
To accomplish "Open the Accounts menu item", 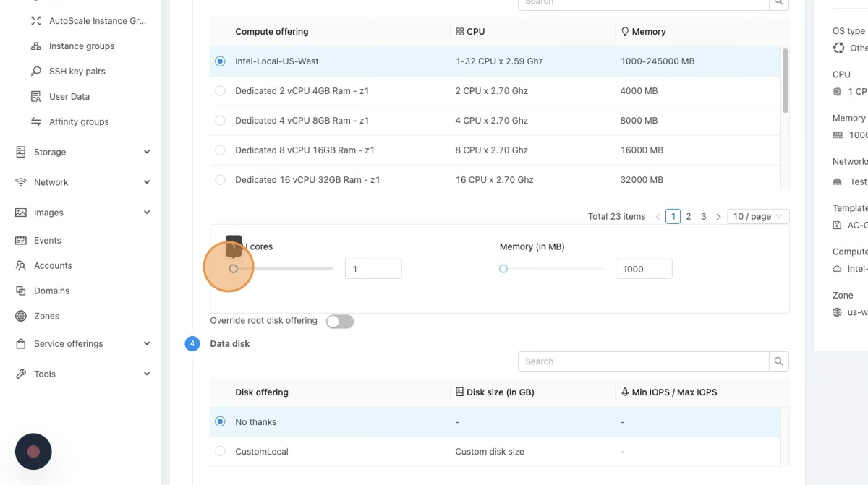I will 53,266.
